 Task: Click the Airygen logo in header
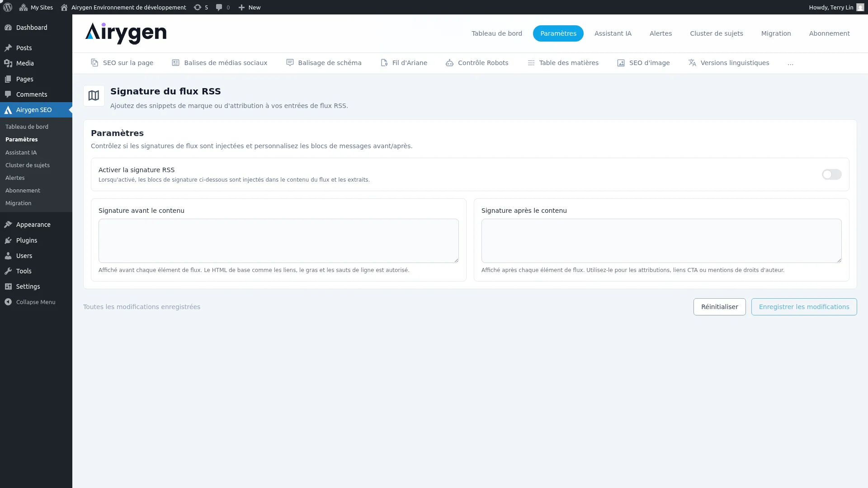pos(126,33)
